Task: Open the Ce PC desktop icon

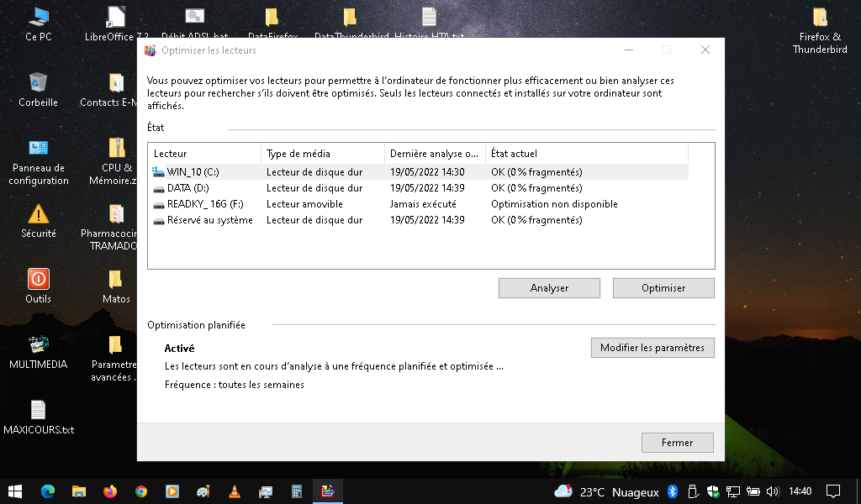Action: coord(39,24)
